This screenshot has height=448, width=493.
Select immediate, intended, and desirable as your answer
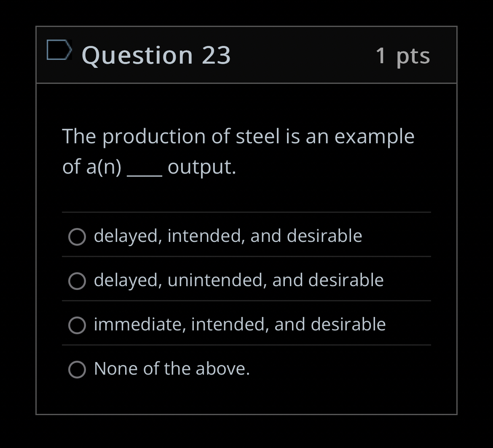pyautogui.click(x=77, y=325)
